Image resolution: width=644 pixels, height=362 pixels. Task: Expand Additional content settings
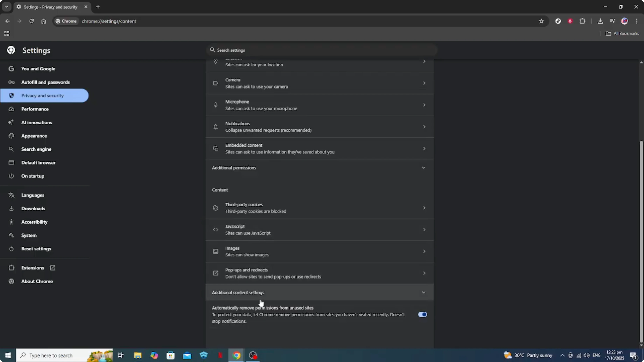tap(320, 292)
